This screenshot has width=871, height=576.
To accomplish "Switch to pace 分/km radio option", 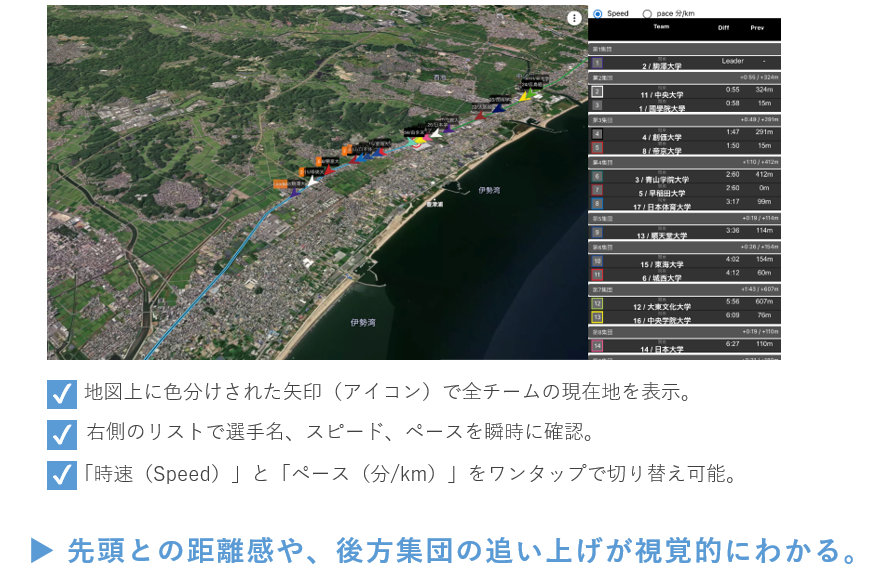I will click(x=646, y=13).
